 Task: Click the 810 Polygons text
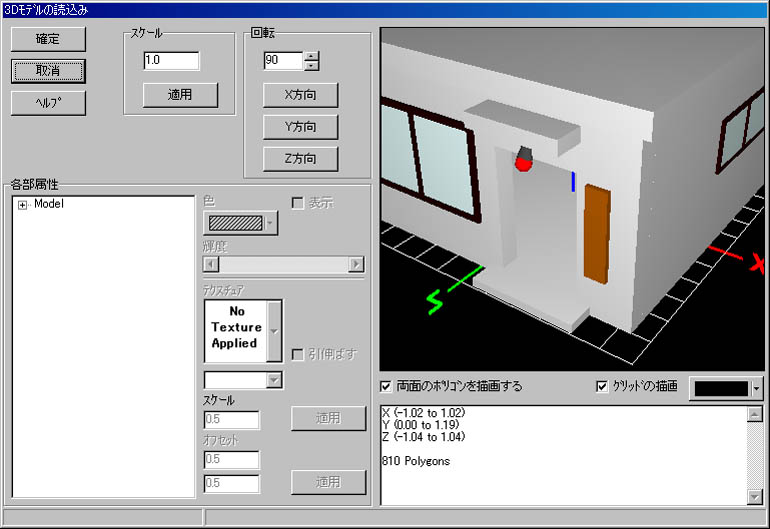click(416, 461)
